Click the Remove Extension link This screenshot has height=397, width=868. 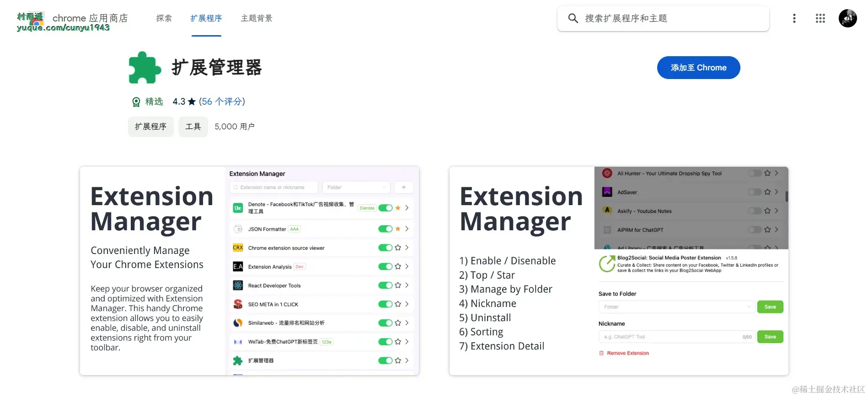[x=627, y=353]
